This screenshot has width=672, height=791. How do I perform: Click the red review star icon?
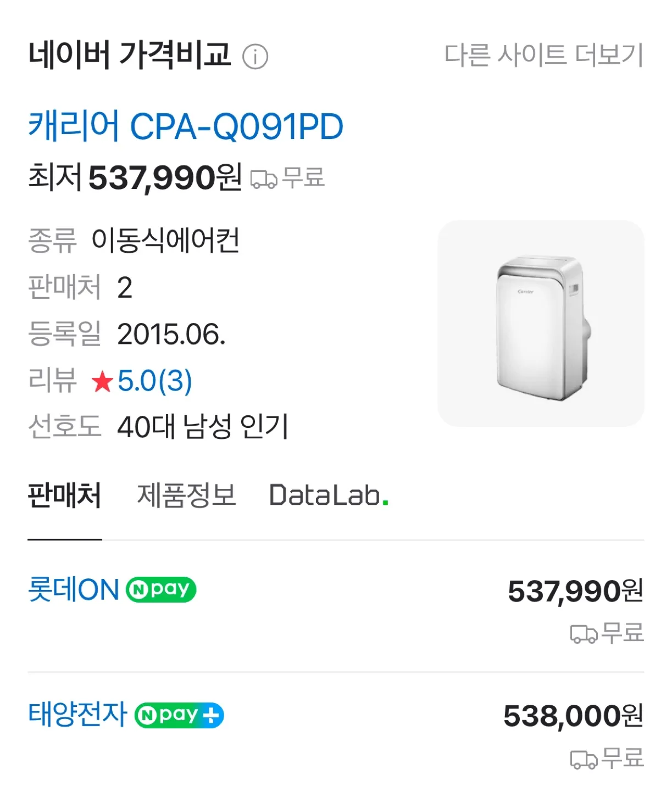tap(103, 381)
